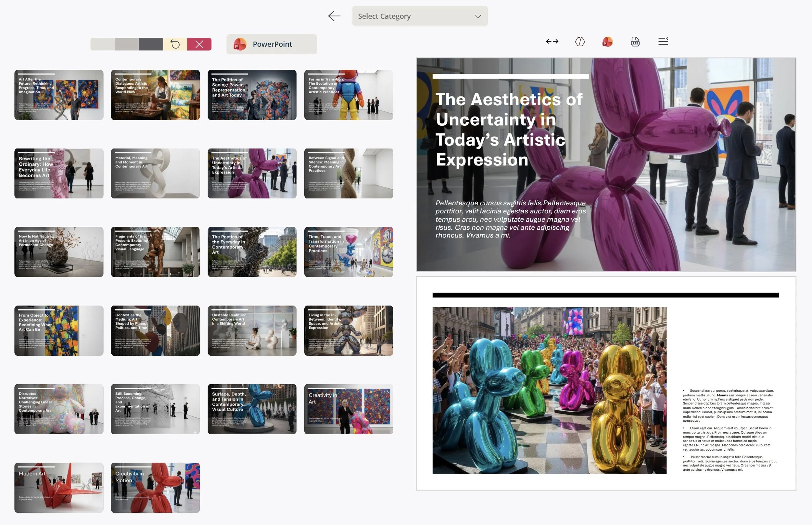
Task: Choose the medium gray color swatch
Action: tap(126, 44)
